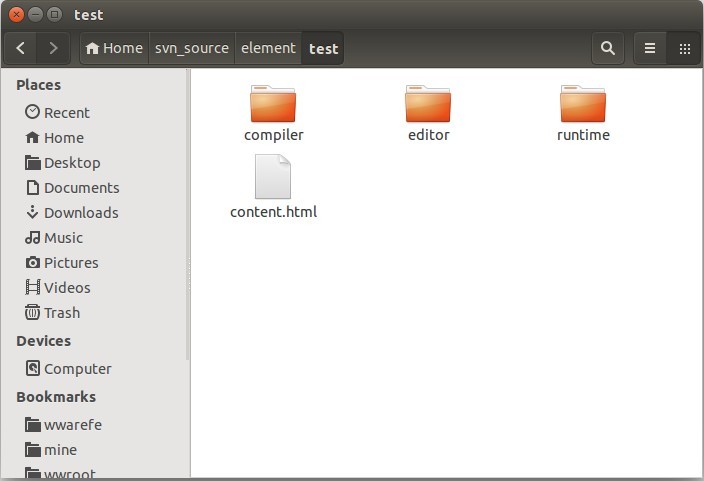Open the runtime folder icon

click(583, 104)
